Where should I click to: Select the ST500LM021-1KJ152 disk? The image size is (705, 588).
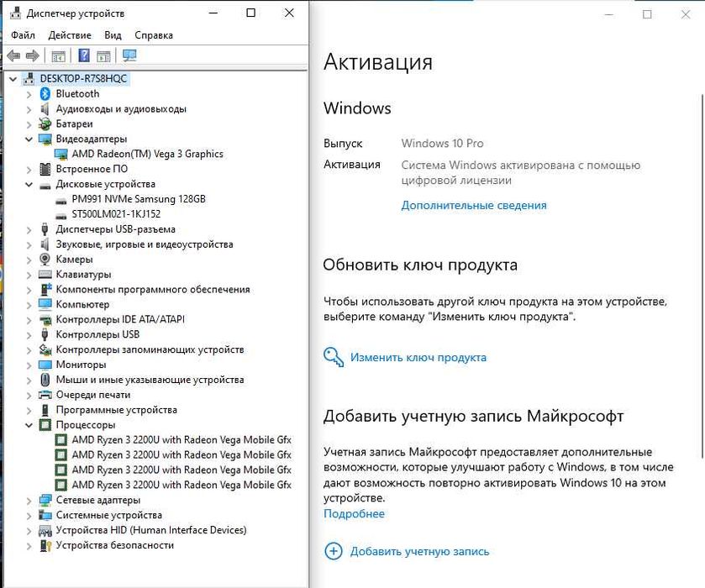tap(116, 214)
